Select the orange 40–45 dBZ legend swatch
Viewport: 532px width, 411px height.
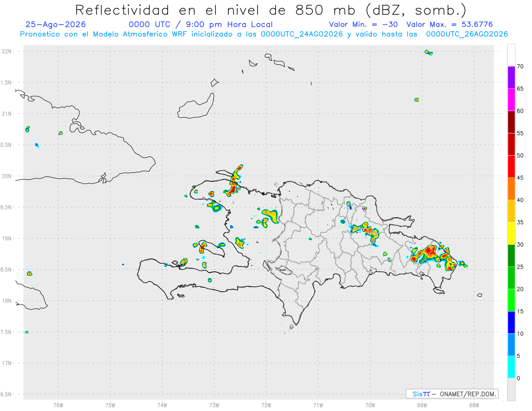pyautogui.click(x=511, y=189)
